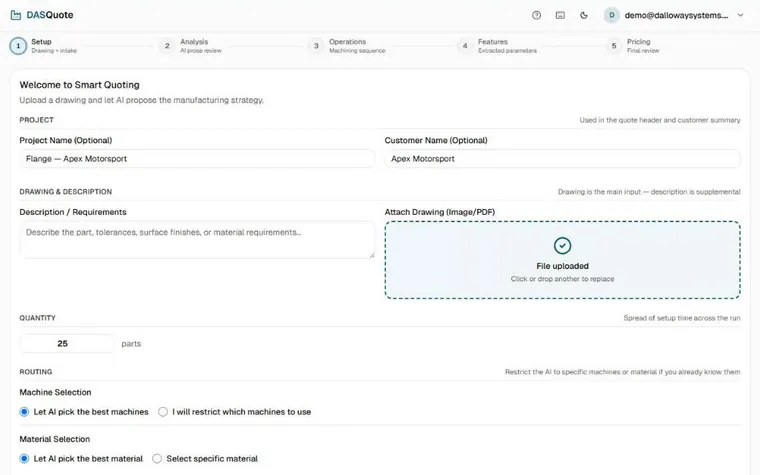Go to step 2 Analysis
This screenshot has height=475, width=760.
[191, 46]
